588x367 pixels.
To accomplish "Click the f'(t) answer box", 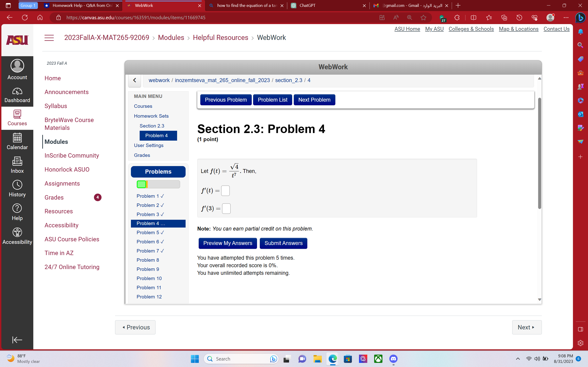I will point(225,191).
